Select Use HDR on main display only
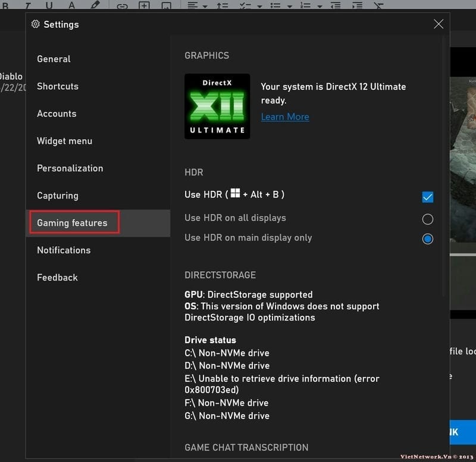Screen dimensions: 476x462 tap(427, 239)
